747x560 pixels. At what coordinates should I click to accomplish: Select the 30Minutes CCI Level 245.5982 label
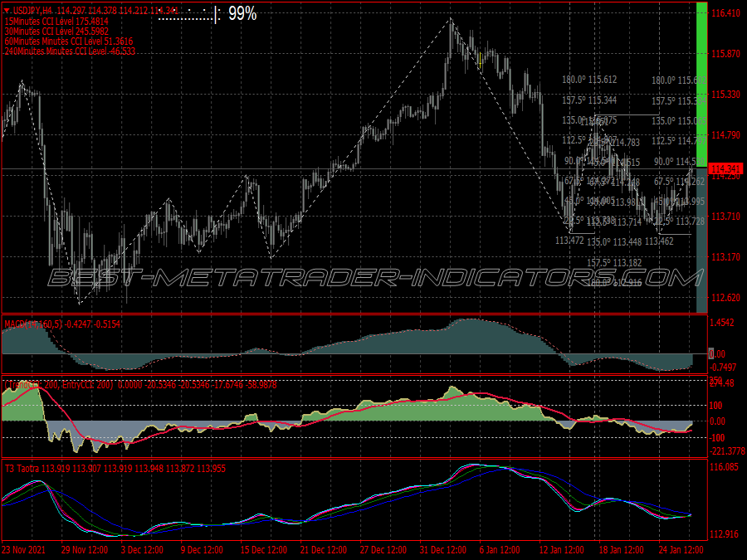click(56, 32)
